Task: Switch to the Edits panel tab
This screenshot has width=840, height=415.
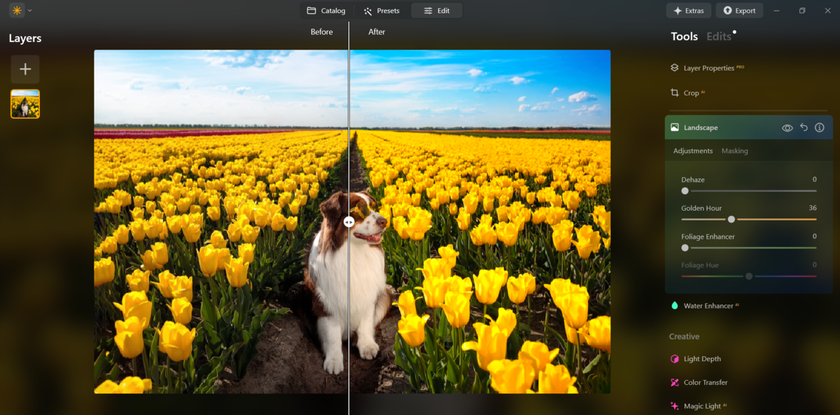Action: coord(719,36)
